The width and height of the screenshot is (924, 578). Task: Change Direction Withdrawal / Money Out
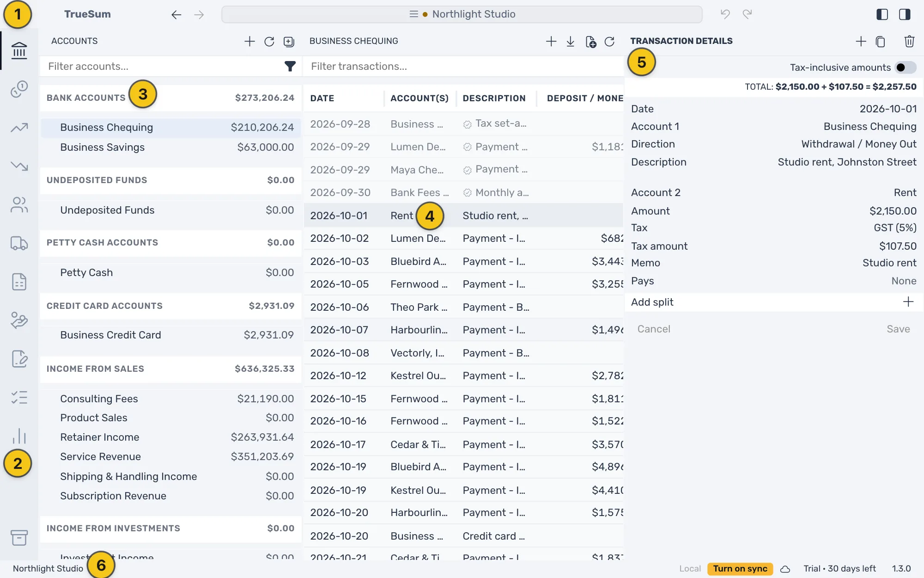click(858, 144)
